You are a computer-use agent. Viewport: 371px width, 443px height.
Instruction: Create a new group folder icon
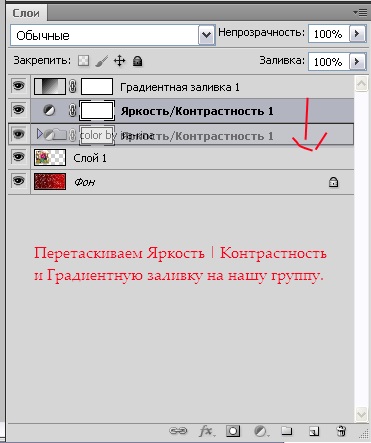287,431
